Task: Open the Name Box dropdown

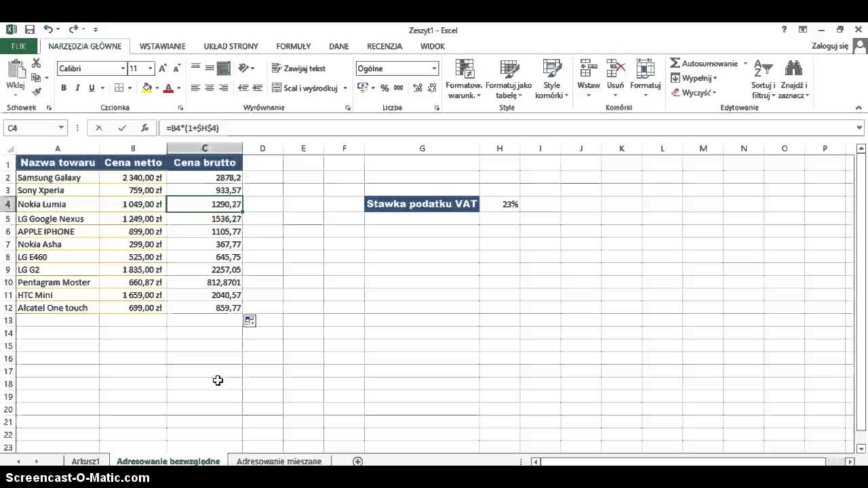Action: point(61,127)
